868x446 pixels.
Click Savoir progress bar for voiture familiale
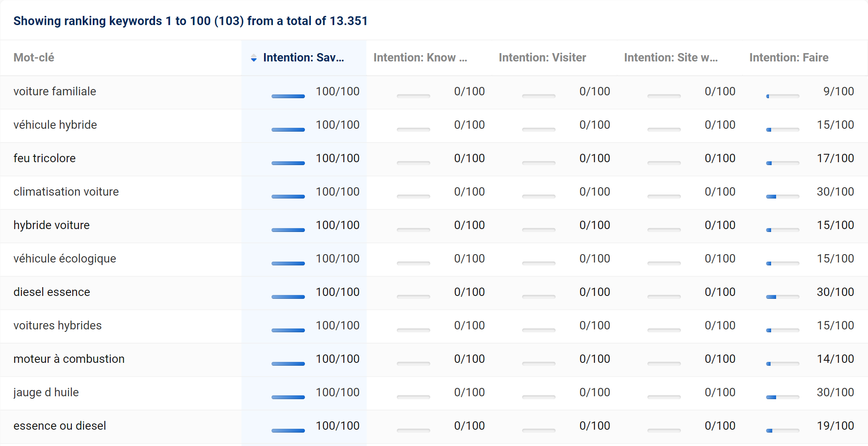click(288, 96)
